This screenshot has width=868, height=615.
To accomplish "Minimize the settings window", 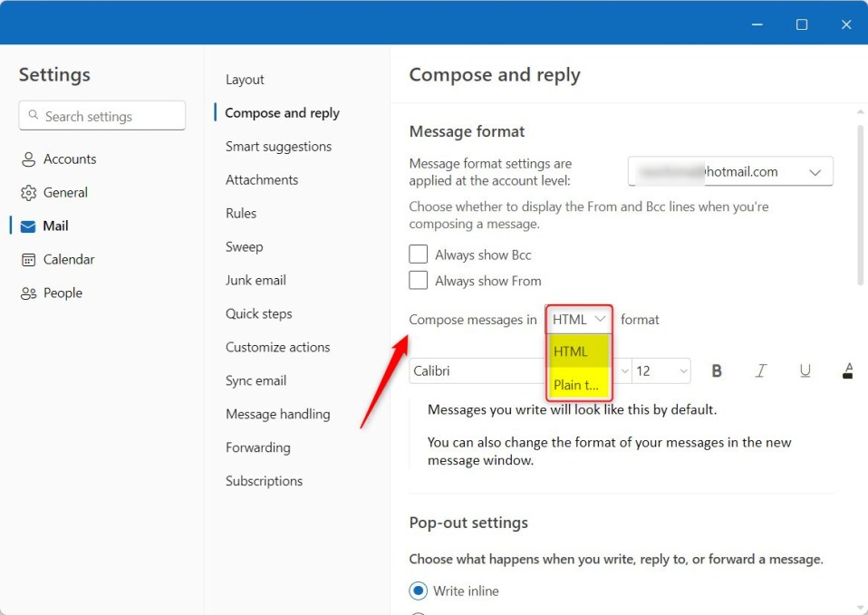I will (x=757, y=24).
